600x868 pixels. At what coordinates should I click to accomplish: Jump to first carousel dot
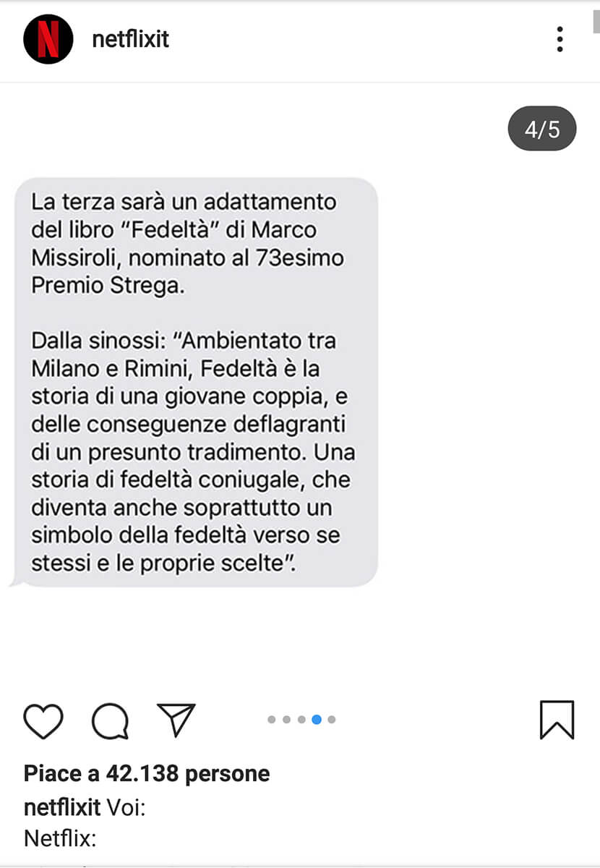[x=272, y=720]
